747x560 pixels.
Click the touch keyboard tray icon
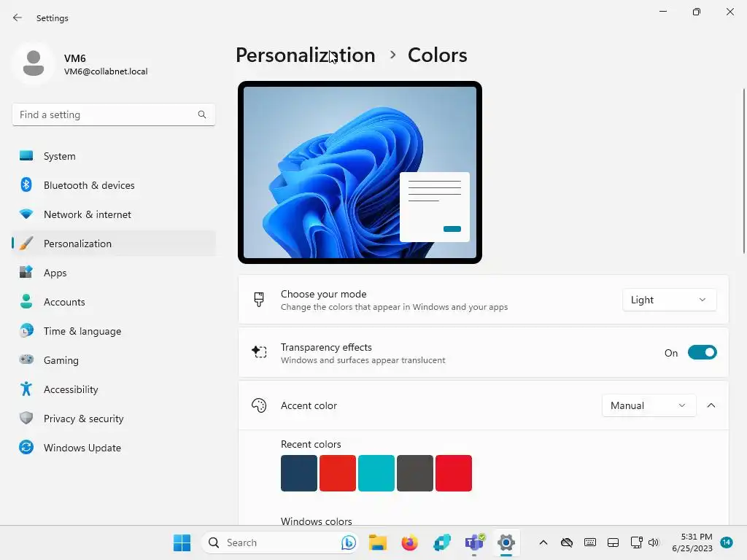pyautogui.click(x=589, y=542)
